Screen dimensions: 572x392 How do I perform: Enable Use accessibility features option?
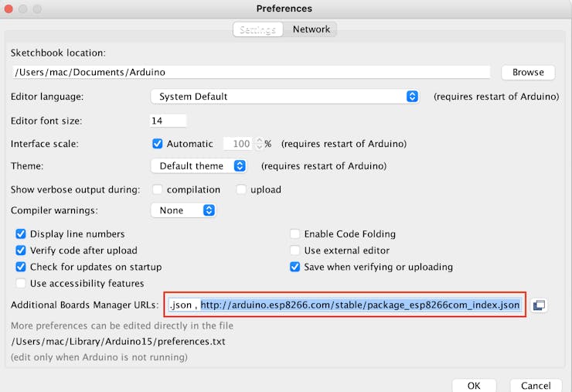tap(21, 284)
